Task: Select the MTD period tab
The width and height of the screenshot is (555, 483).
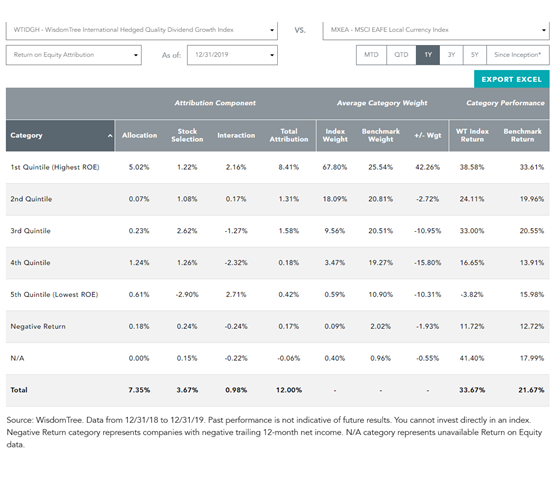Action: click(x=371, y=55)
